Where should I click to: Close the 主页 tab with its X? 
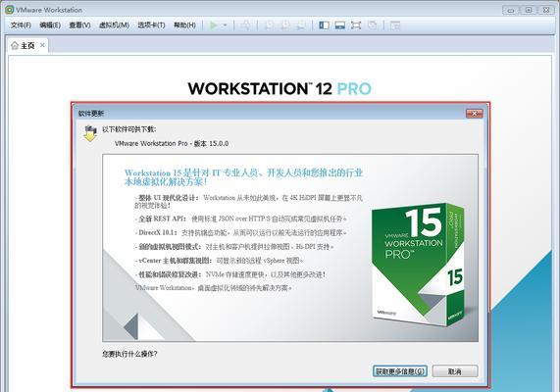click(42, 45)
